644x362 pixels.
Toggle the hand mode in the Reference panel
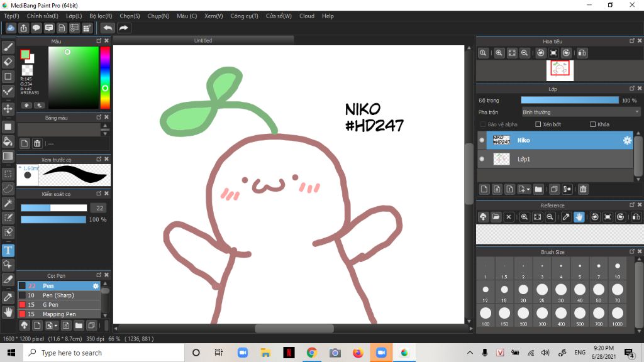(x=579, y=217)
